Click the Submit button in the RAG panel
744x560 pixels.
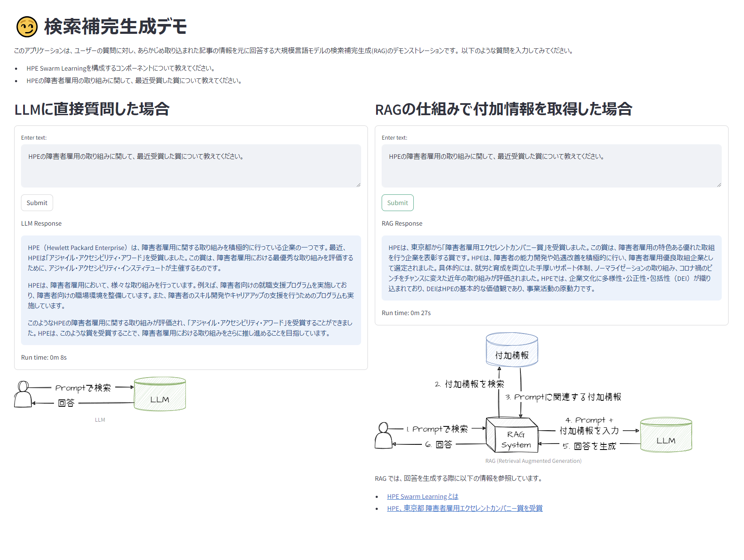tap(397, 203)
